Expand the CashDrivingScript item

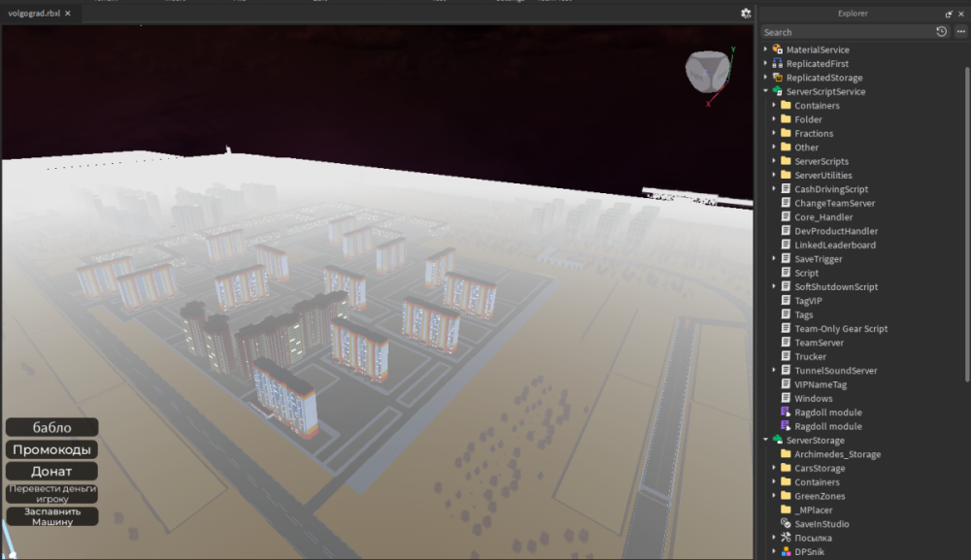click(x=774, y=188)
